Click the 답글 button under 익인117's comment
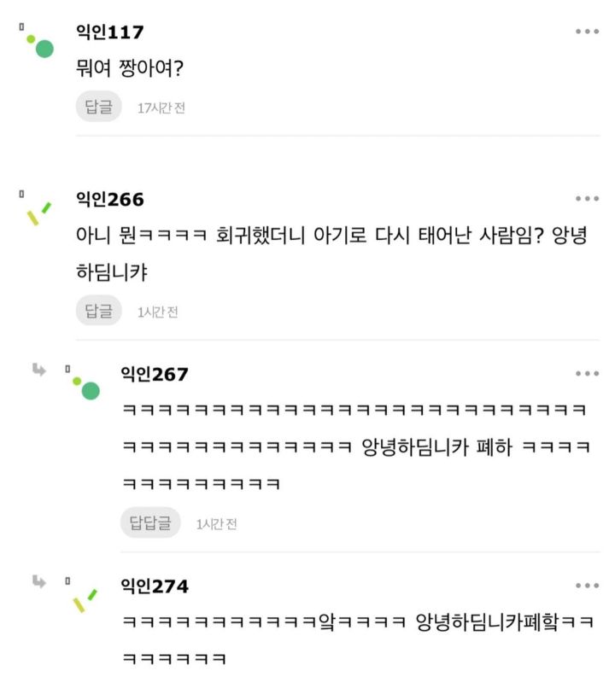 tap(98, 108)
